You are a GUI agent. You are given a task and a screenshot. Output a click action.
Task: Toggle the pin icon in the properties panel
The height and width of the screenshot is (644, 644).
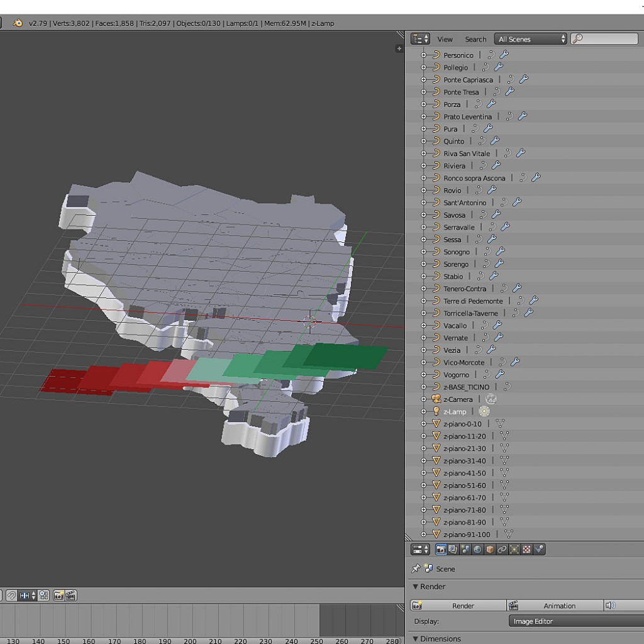416,569
